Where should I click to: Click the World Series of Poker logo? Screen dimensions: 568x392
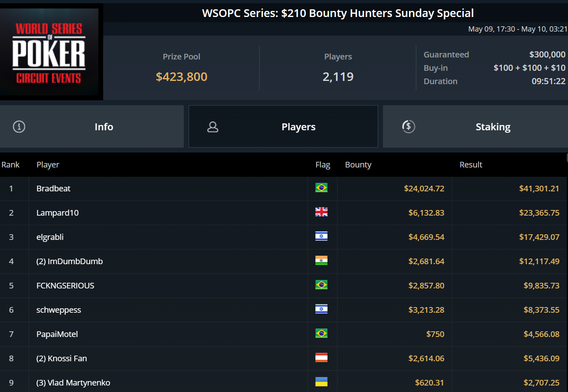[49, 53]
